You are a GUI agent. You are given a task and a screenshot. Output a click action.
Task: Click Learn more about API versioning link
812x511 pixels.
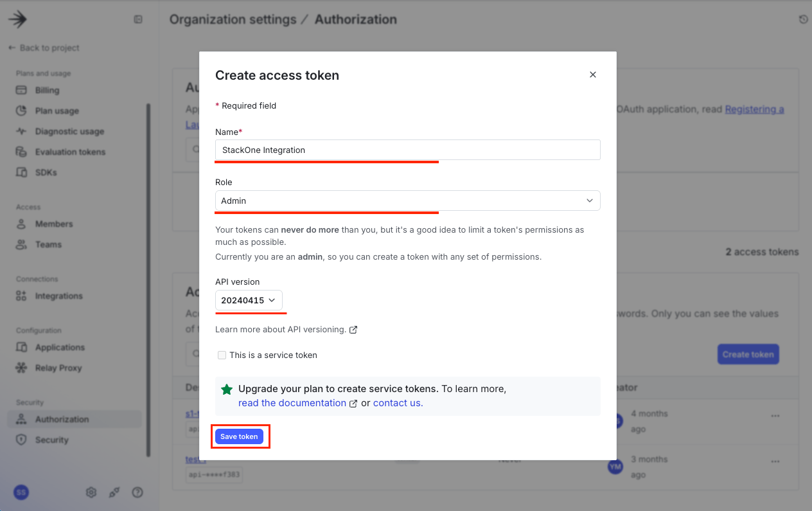coord(286,329)
